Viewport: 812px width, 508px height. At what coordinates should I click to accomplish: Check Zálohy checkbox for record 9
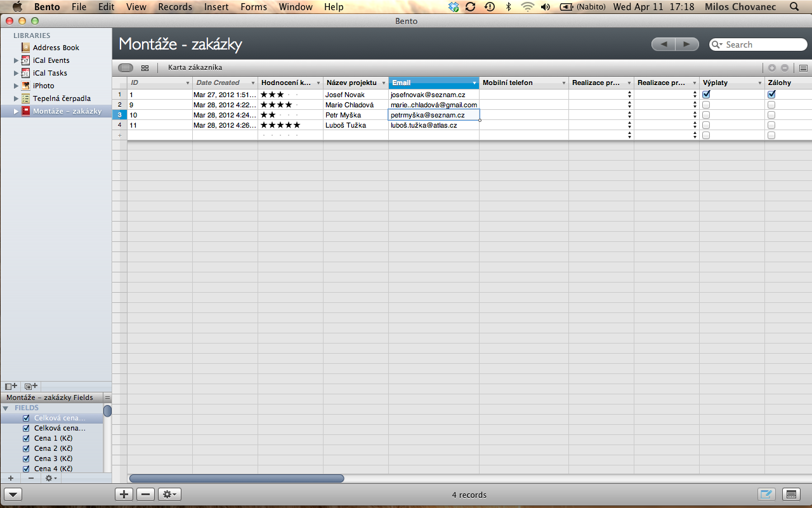771,105
